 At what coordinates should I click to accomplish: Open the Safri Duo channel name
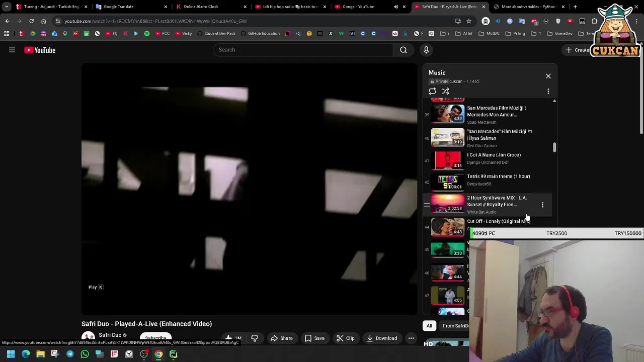pyautogui.click(x=110, y=335)
